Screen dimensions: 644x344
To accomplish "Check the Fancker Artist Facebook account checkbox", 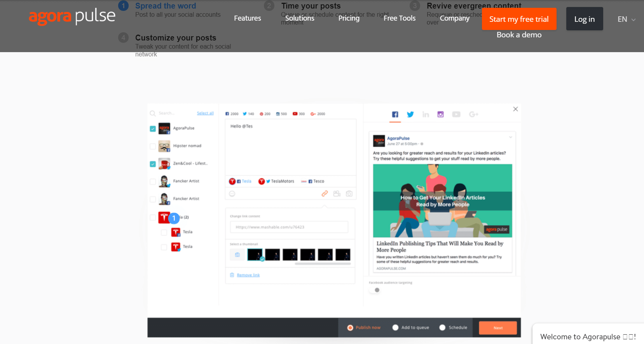I will tap(153, 199).
